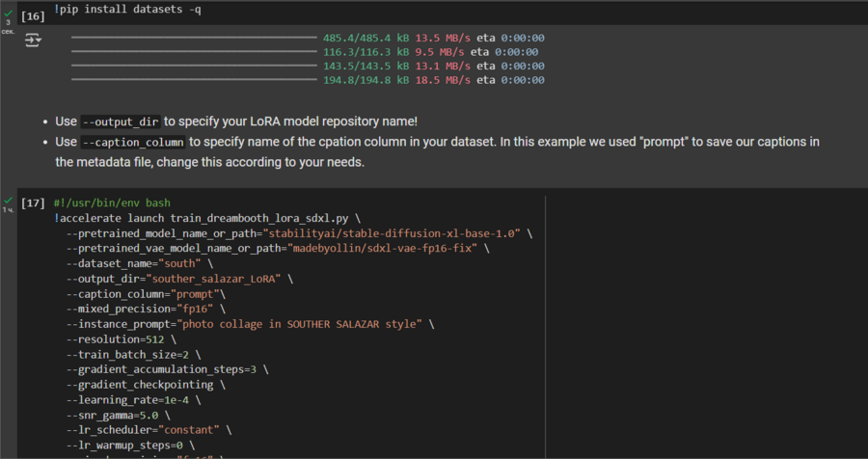Click the [17] run cell indicator

(33, 202)
